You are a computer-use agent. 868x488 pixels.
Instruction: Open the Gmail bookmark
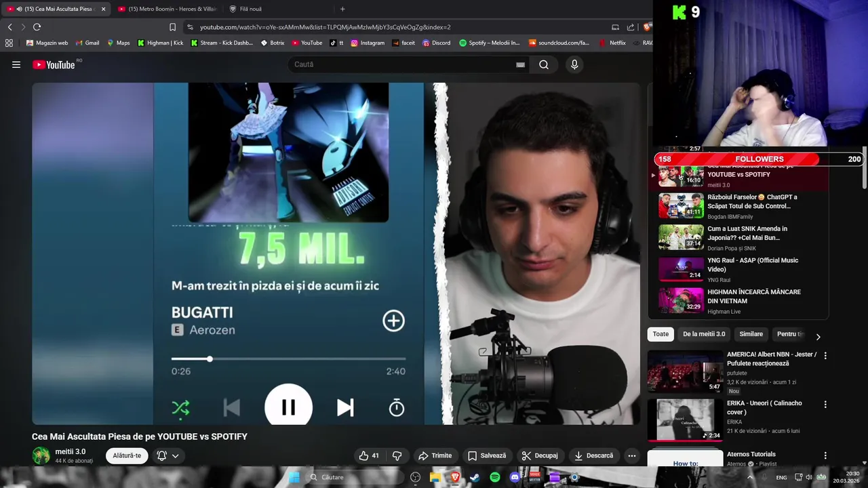click(87, 43)
